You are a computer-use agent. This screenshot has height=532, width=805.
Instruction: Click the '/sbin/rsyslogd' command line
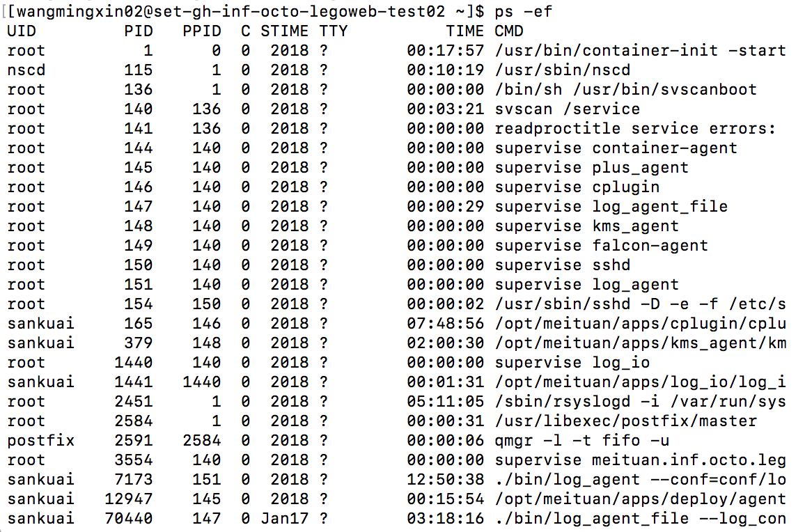pyautogui.click(x=640, y=401)
